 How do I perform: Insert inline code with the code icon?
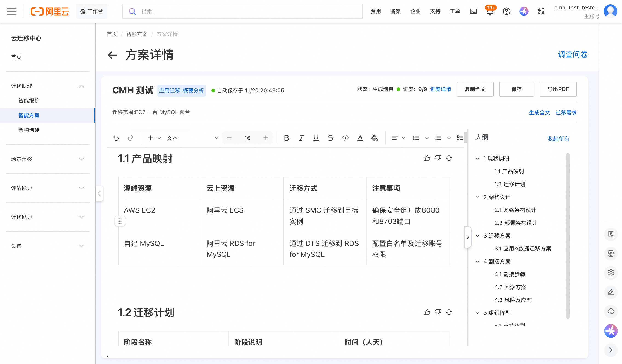click(x=345, y=138)
